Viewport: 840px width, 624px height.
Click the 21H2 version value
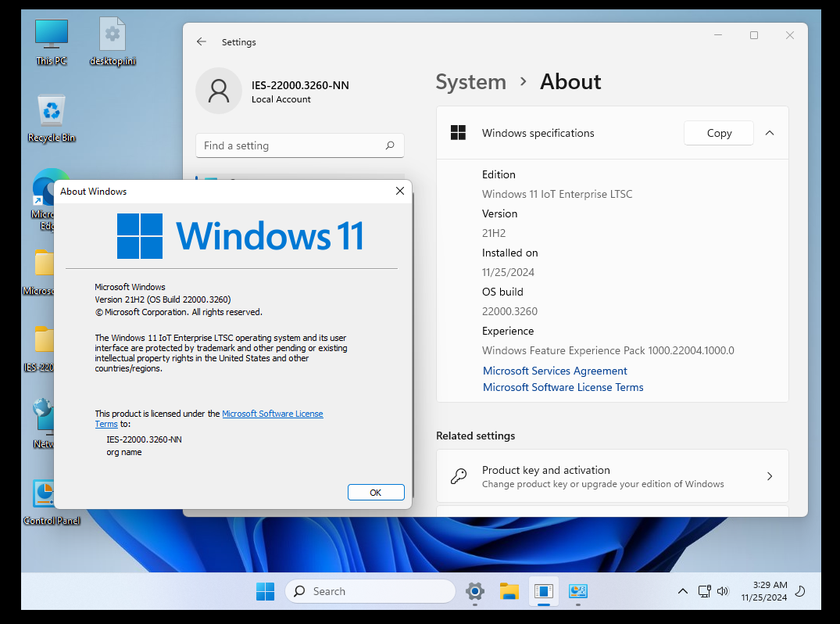(493, 233)
